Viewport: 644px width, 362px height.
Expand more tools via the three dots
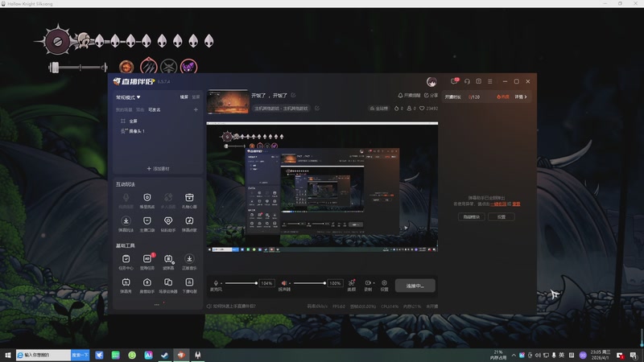[156, 305]
